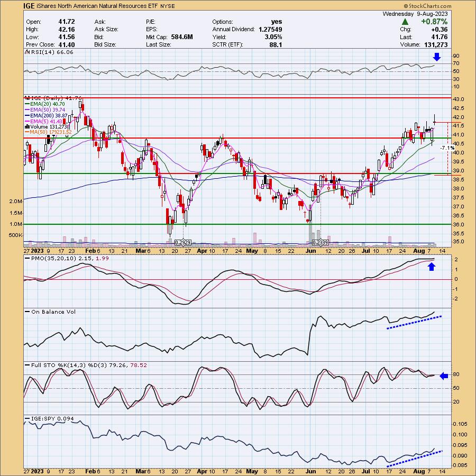Click the Chg value +0.36
Viewport: 476px width, 476px height.
440,30
